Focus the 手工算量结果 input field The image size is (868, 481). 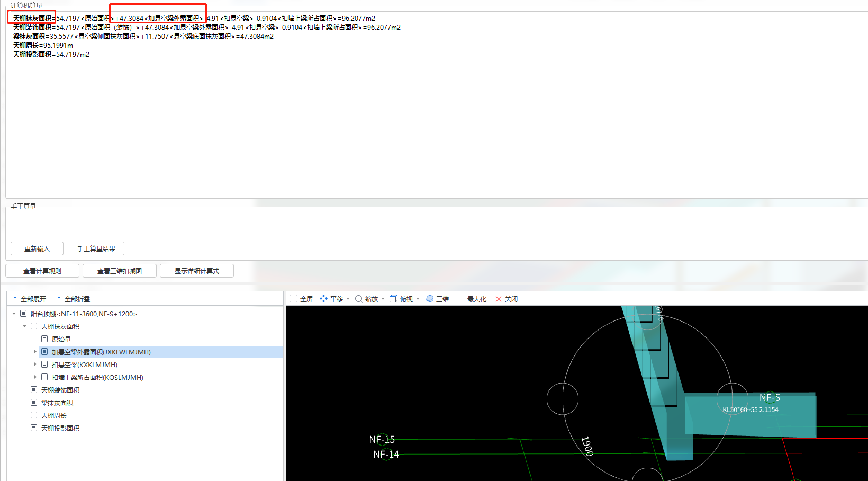495,248
